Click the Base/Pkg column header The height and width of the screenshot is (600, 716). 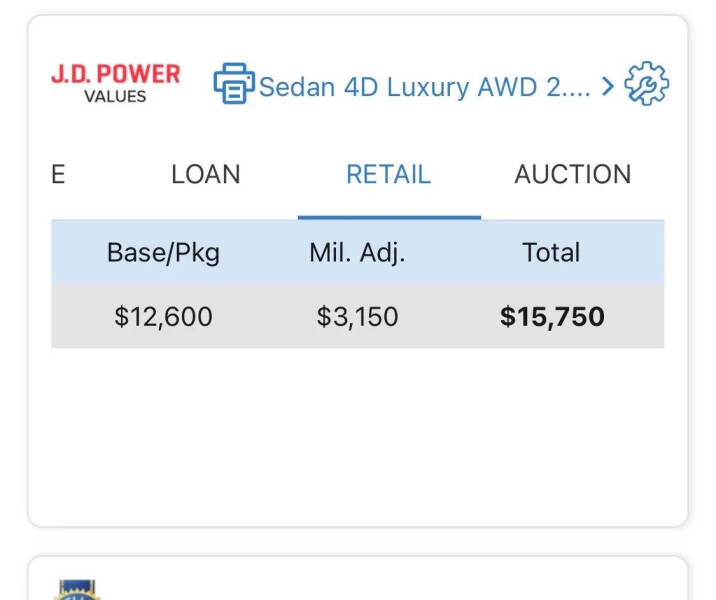click(163, 252)
